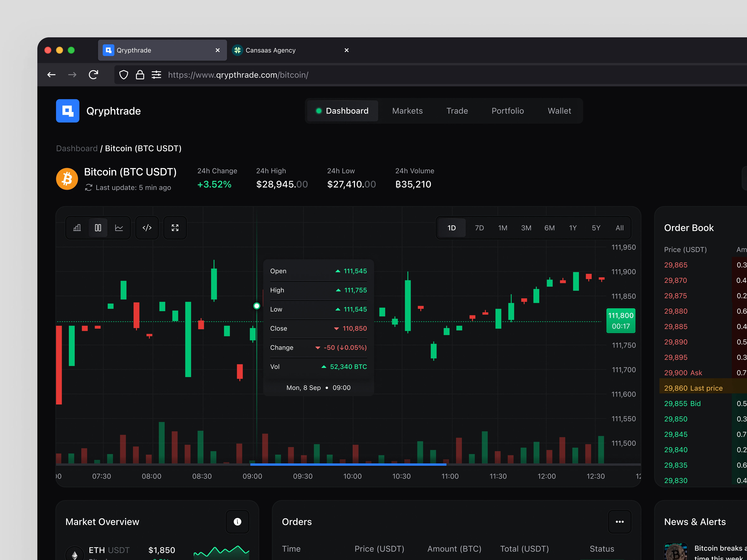Open Market Overview info icon

pyautogui.click(x=237, y=522)
